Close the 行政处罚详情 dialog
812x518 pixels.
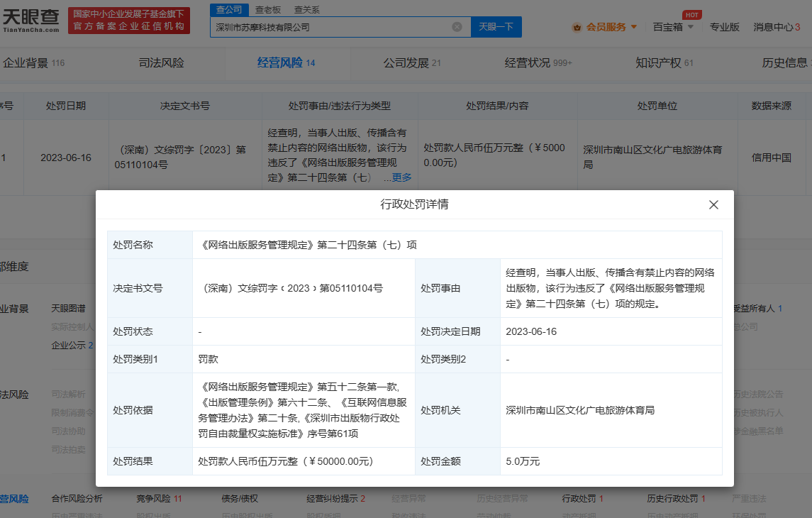point(713,205)
